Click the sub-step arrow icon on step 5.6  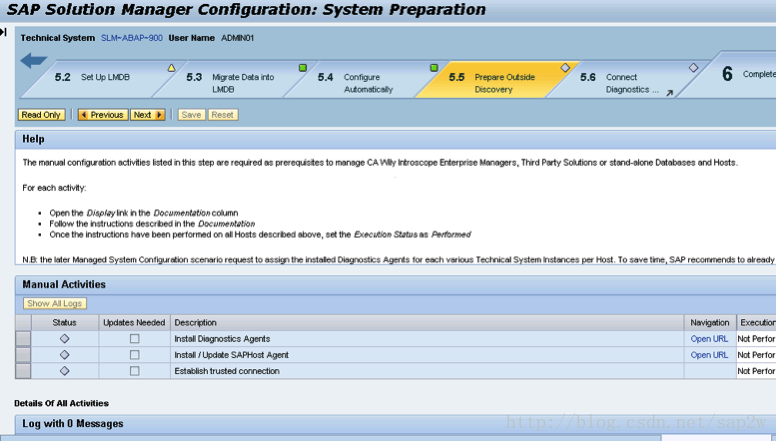point(669,93)
